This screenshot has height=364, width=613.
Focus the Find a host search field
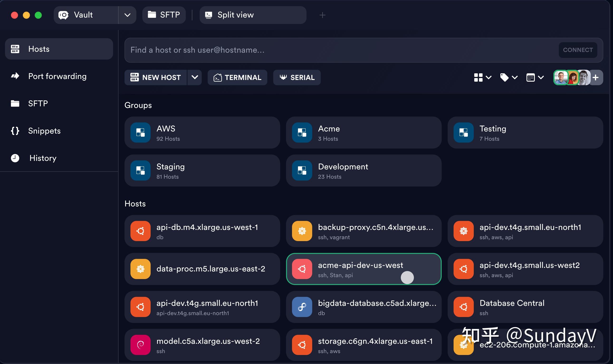pyautogui.click(x=339, y=50)
